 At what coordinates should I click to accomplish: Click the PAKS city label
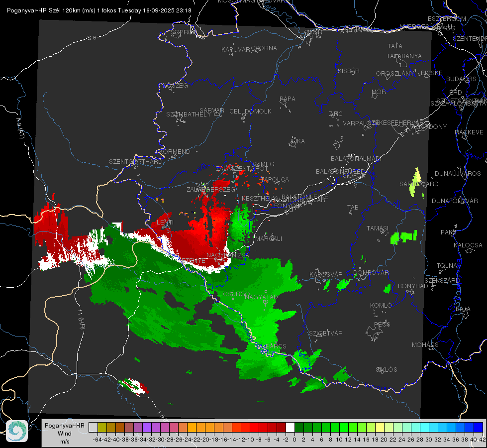pos(449,232)
